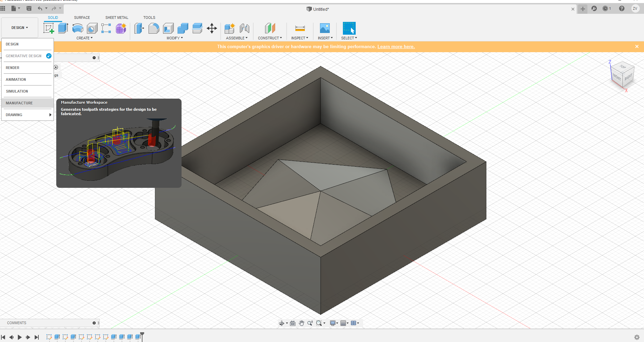644x342 pixels.
Task: Expand the INSPECT dropdown
Action: [x=300, y=38]
